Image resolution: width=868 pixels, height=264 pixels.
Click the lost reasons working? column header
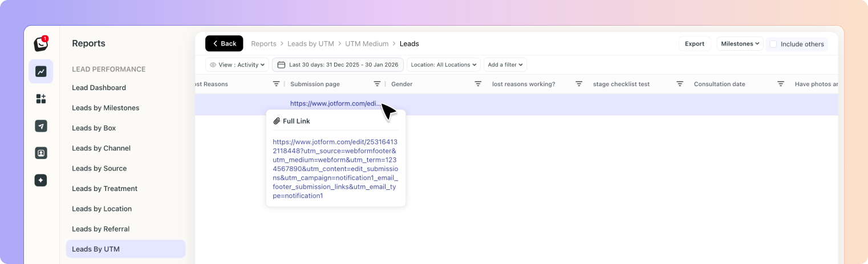click(524, 84)
